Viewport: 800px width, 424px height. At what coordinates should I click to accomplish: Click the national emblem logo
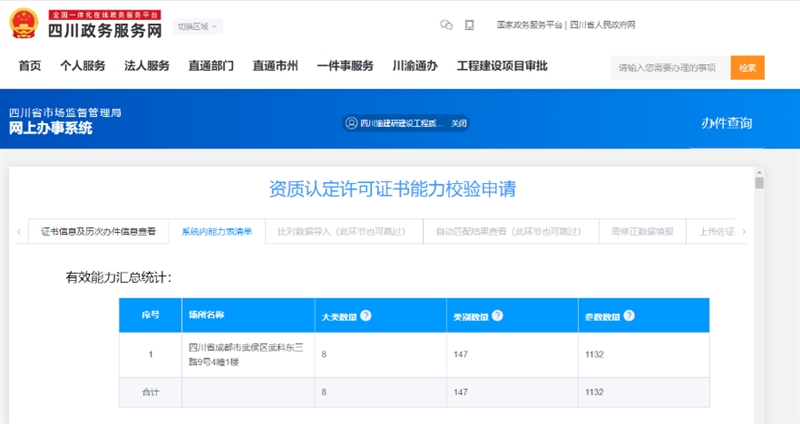(25, 25)
